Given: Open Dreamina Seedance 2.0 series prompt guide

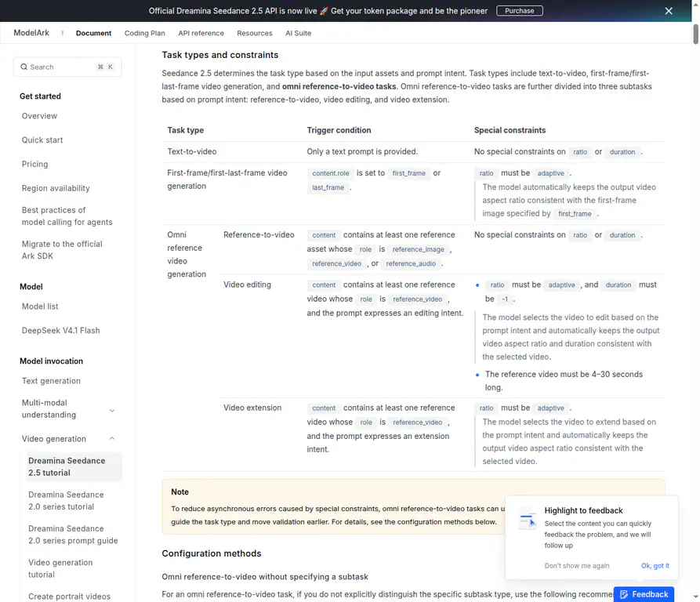Looking at the screenshot, I should [73, 535].
